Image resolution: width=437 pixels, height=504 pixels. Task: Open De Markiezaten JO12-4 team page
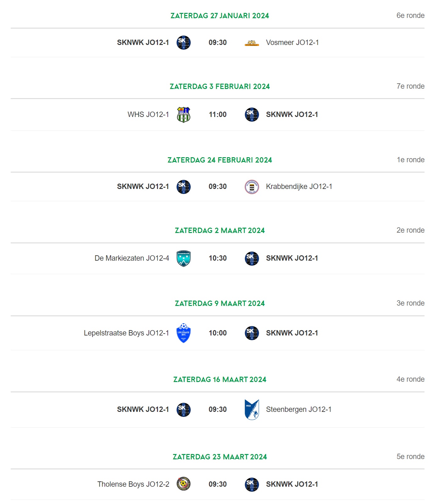[x=132, y=258]
